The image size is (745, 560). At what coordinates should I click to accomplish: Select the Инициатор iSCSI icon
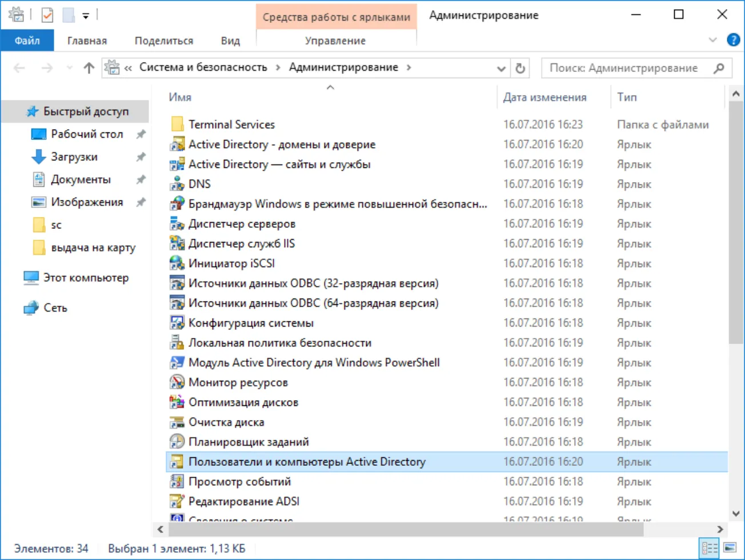177,263
